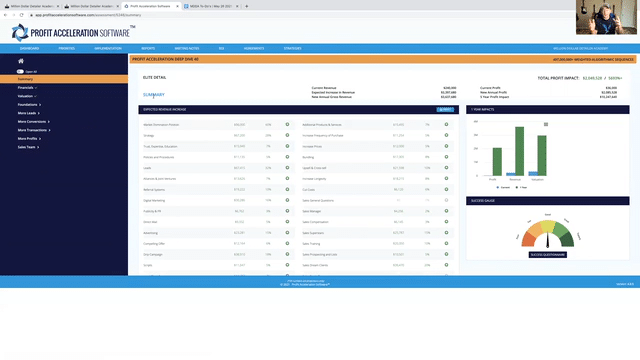Expand the Valuation sidebar section
This screenshot has height=360, width=640.
tap(27, 96)
